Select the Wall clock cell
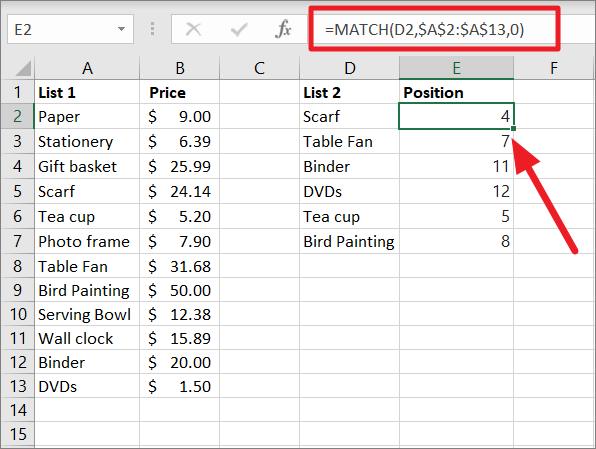The width and height of the screenshot is (596, 449). (87, 338)
